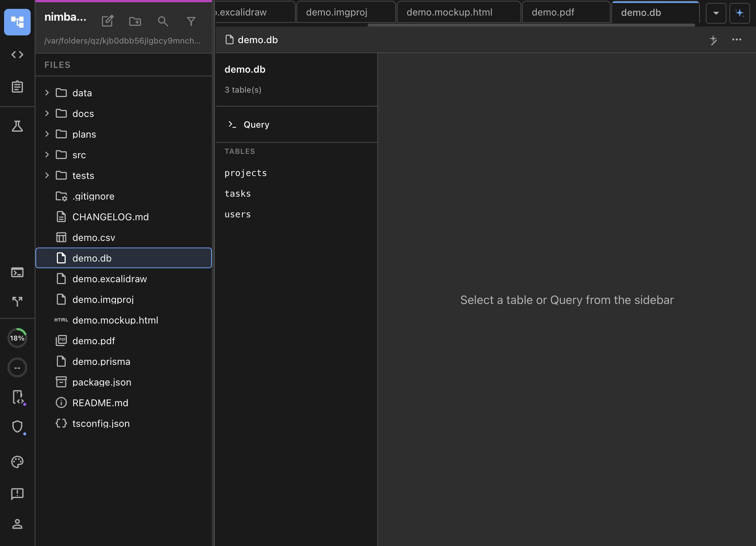Screen dimensions: 756x546
Task: Open the Query console for demo.db
Action: [256, 124]
